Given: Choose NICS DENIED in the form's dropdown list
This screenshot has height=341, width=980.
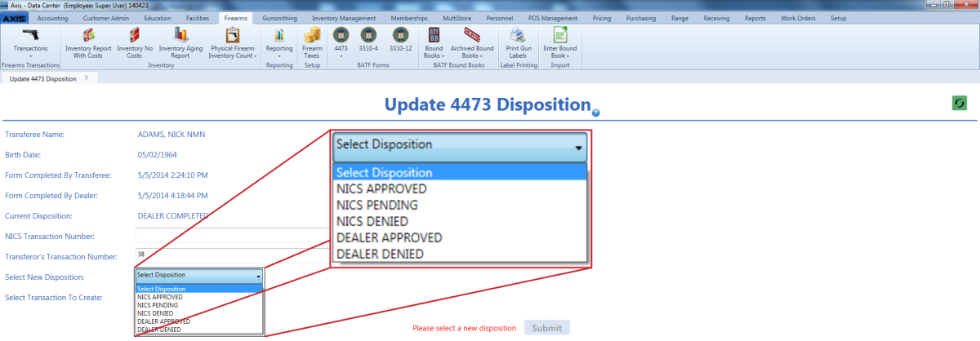Looking at the screenshot, I should 199,313.
